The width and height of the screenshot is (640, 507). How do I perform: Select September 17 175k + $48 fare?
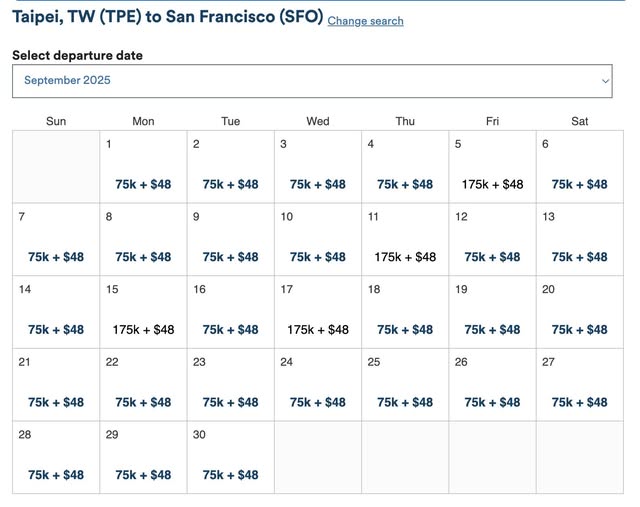318,329
